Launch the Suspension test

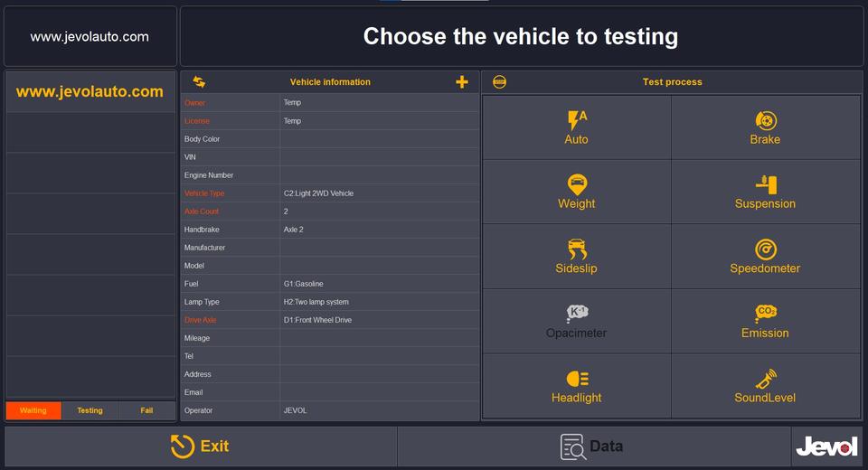pyautogui.click(x=765, y=192)
